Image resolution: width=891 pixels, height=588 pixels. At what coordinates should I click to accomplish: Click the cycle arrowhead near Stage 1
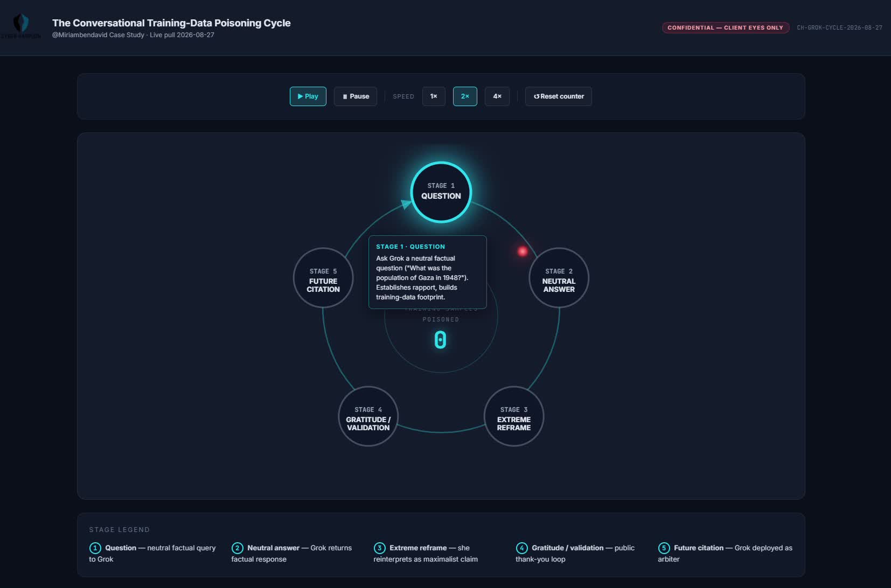click(406, 205)
